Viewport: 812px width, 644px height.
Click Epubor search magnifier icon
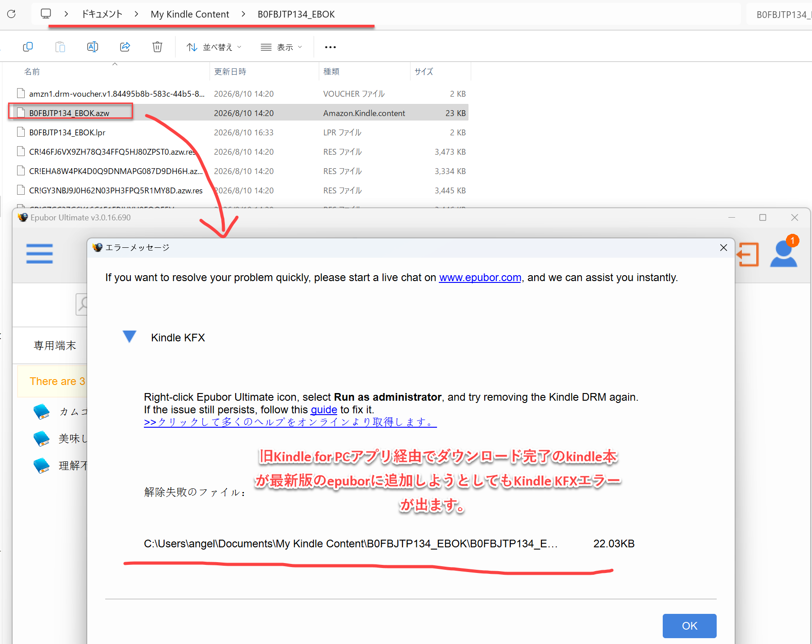point(82,304)
